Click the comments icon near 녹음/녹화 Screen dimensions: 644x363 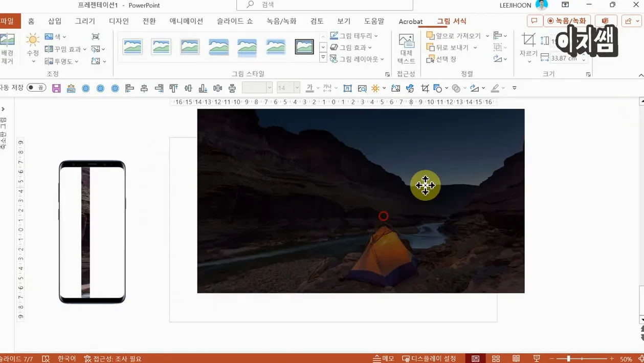pyautogui.click(x=534, y=21)
